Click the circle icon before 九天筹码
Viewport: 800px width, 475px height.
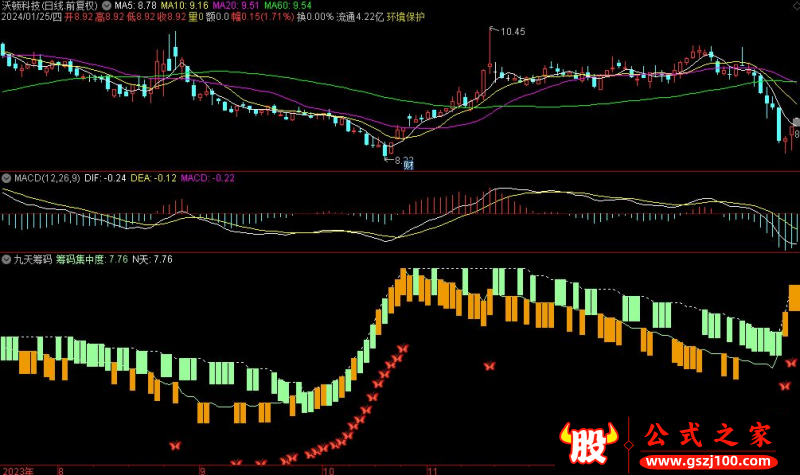[x=7, y=259]
